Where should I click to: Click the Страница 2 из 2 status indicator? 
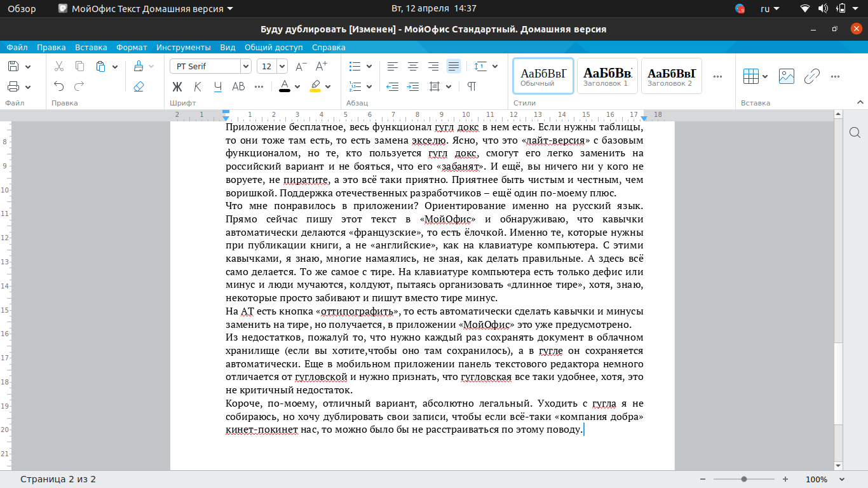(x=58, y=479)
